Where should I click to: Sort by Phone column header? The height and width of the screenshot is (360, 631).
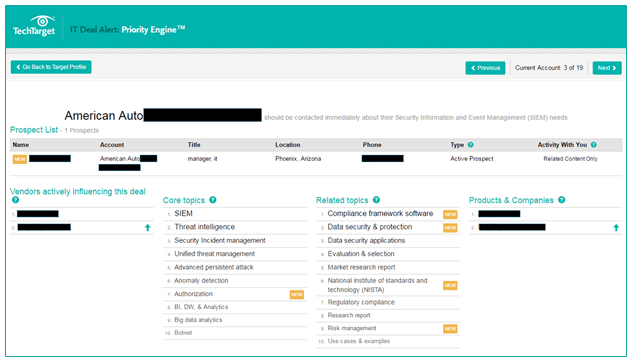coord(372,145)
